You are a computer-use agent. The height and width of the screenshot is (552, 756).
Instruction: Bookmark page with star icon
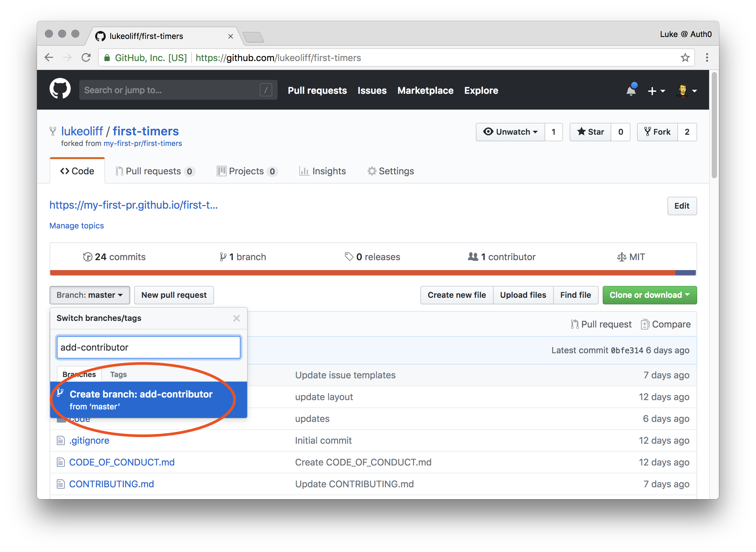(685, 58)
